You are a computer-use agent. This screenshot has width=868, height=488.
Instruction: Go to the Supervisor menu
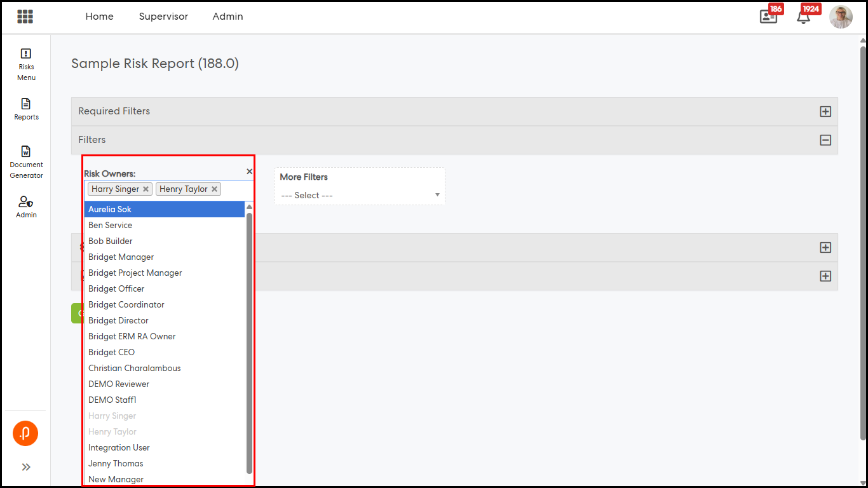coord(163,17)
